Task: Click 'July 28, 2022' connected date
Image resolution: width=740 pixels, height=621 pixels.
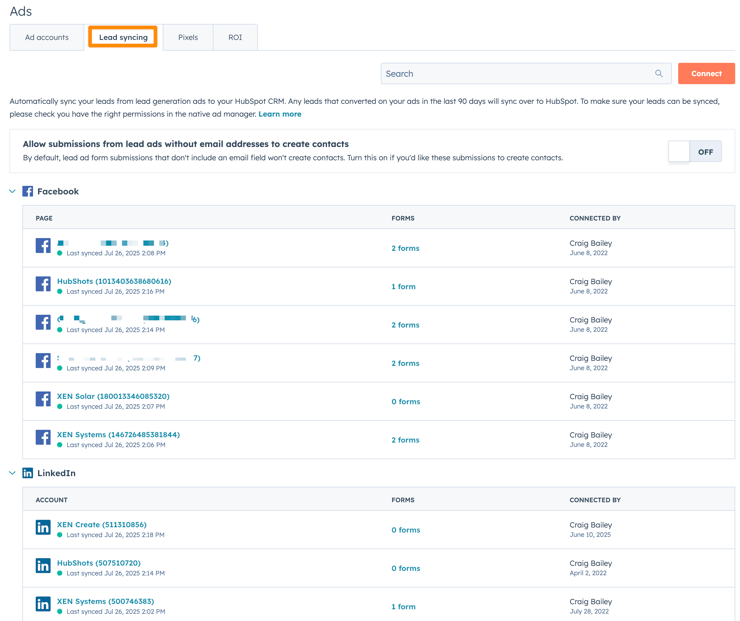Action: tap(589, 612)
